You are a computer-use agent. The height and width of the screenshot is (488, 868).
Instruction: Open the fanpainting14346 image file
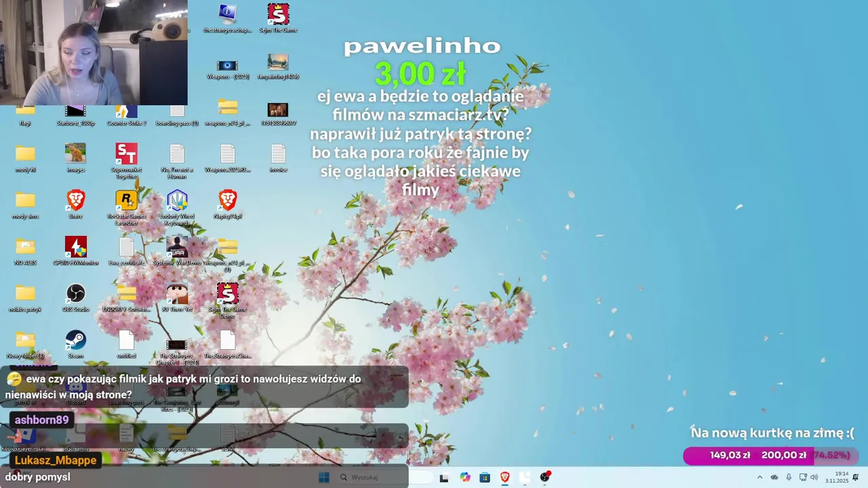(x=278, y=66)
